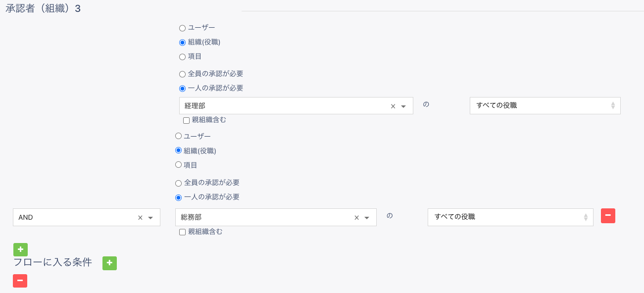Open the すべての役職 selector next to 総務部
Screen dimensions: 644x293
510,217
